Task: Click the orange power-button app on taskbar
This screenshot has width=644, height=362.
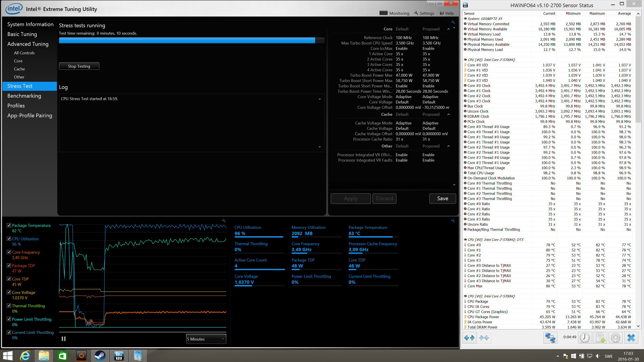Action: [81, 356]
